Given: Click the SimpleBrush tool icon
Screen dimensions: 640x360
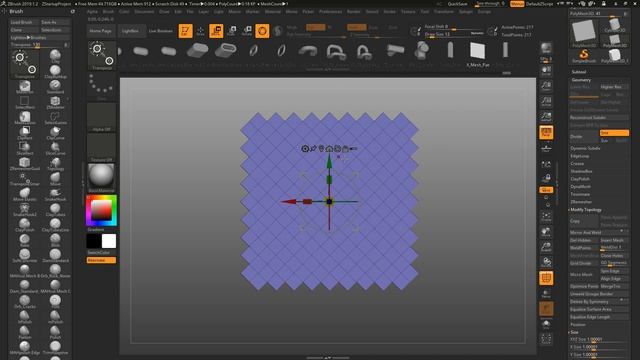Looking at the screenshot, I should (x=584, y=55).
